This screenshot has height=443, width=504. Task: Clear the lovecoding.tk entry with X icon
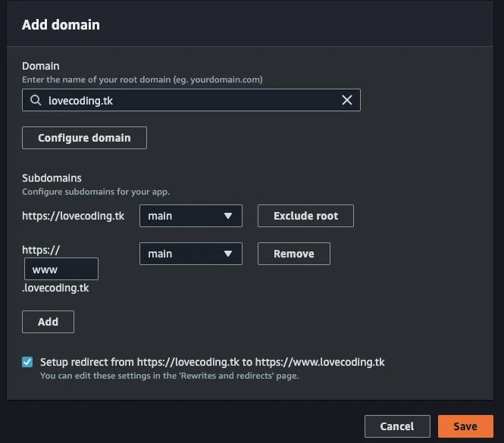pos(347,100)
